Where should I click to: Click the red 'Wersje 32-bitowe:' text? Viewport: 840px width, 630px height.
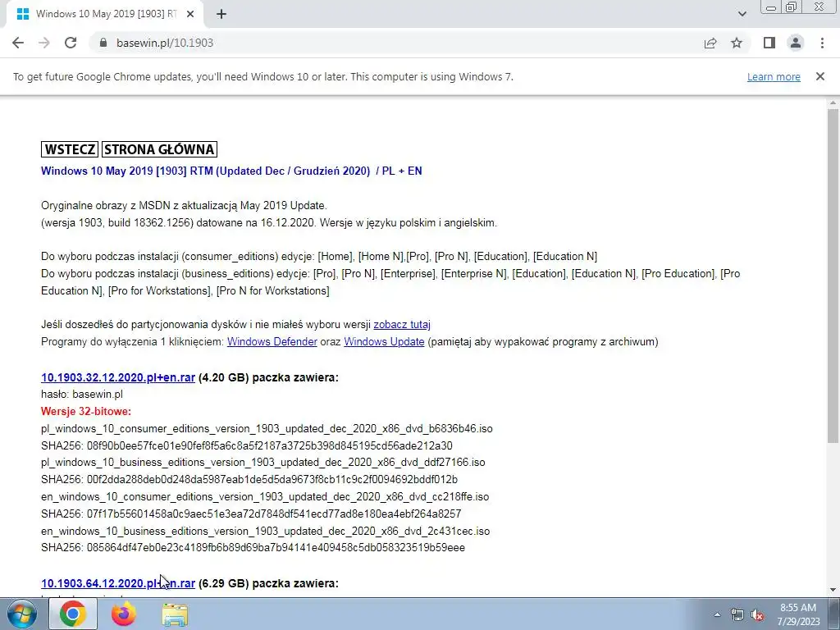click(85, 412)
